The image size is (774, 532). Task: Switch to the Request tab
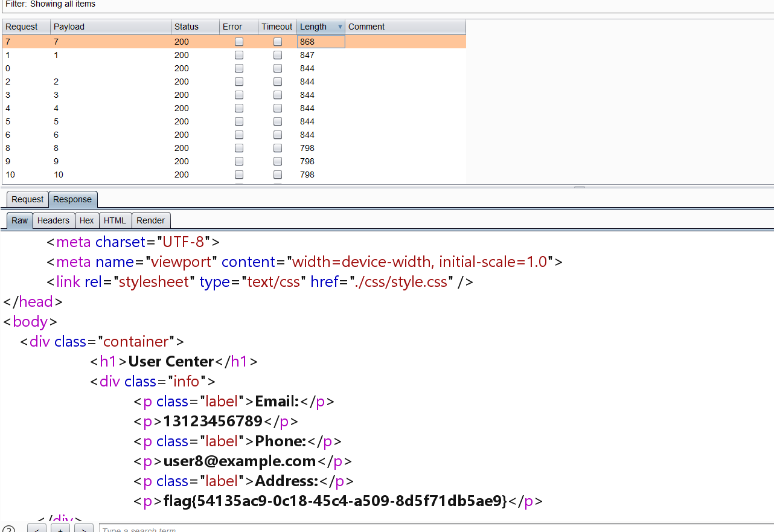click(28, 199)
